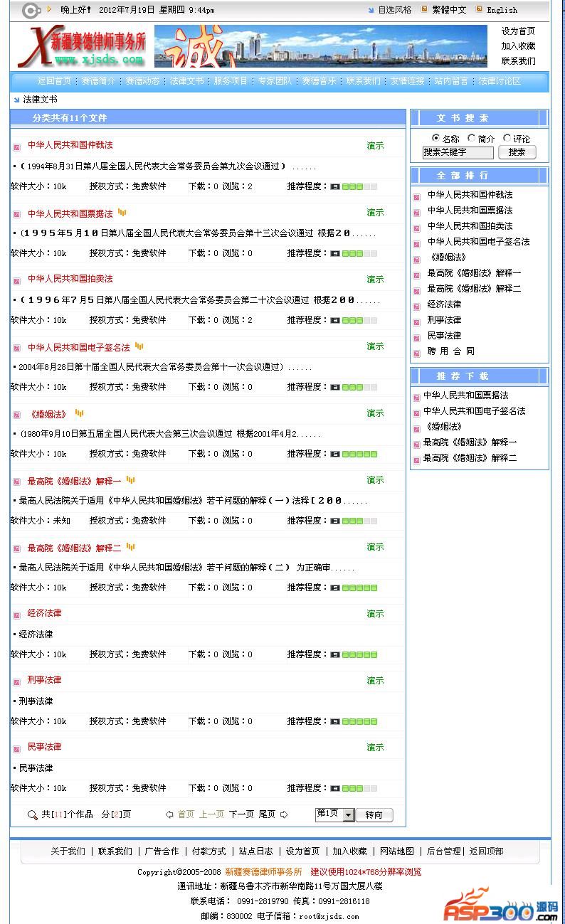
Task: Click 站点日志 in the footer
Action: (255, 851)
